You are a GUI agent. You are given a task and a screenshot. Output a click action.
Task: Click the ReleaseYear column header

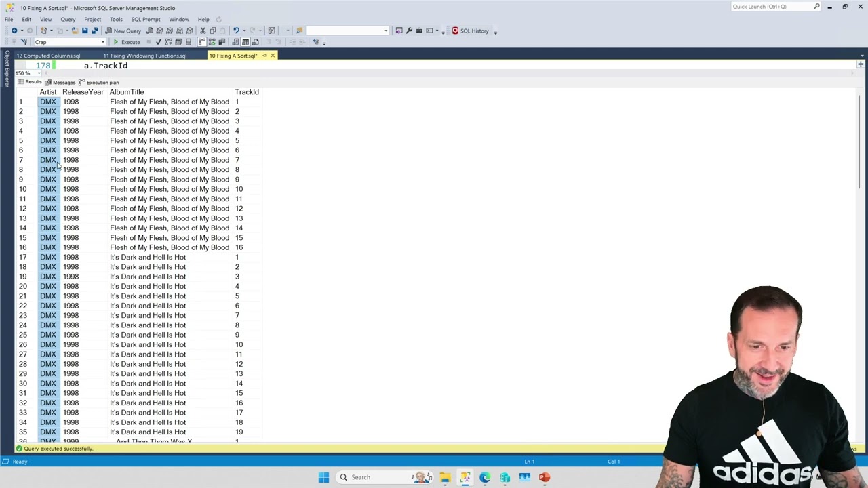tap(83, 92)
